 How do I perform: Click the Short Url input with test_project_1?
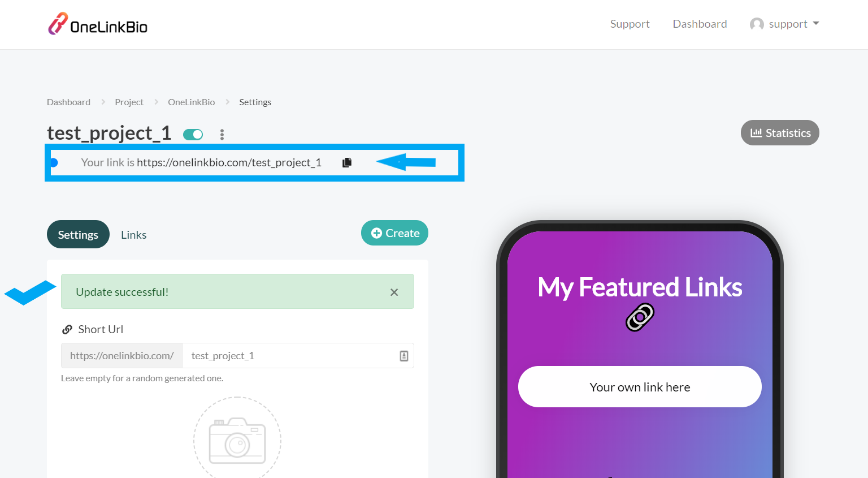(x=298, y=356)
